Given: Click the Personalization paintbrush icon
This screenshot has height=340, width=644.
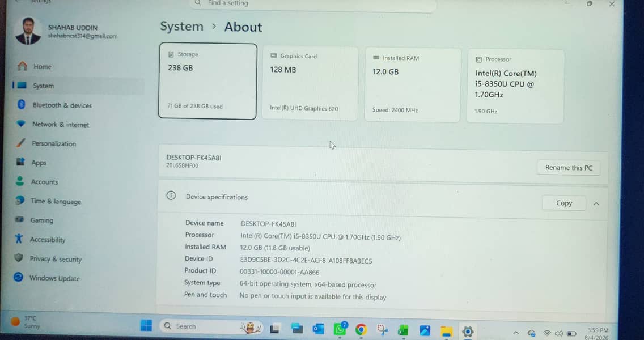Looking at the screenshot, I should tap(20, 142).
